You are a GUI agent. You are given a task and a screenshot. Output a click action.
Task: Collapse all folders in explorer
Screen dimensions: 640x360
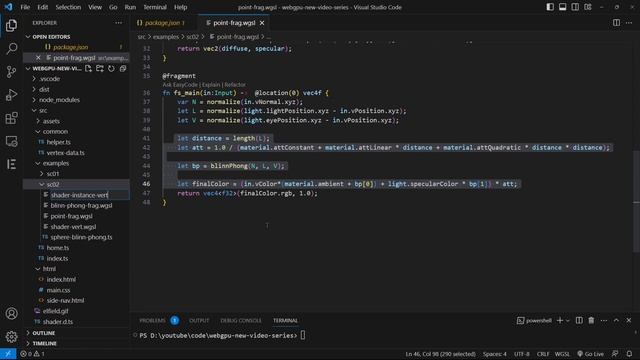123,69
